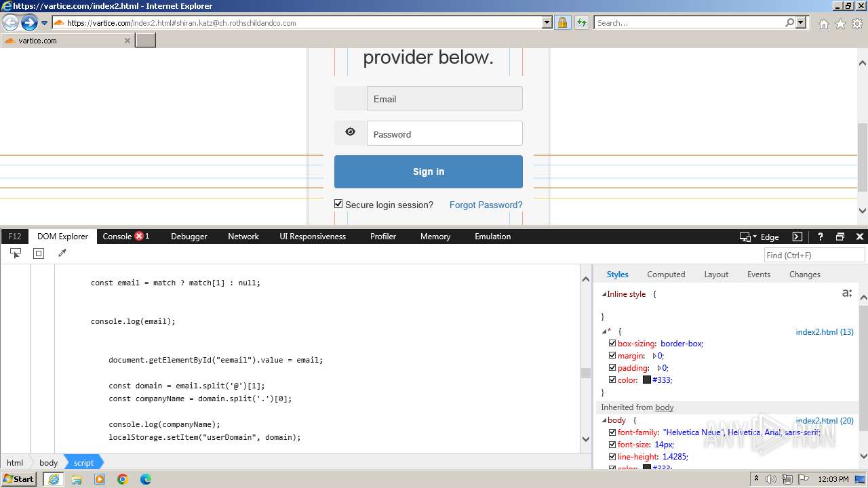
Task: Select the color picker eyedropper tool
Action: point(62,253)
